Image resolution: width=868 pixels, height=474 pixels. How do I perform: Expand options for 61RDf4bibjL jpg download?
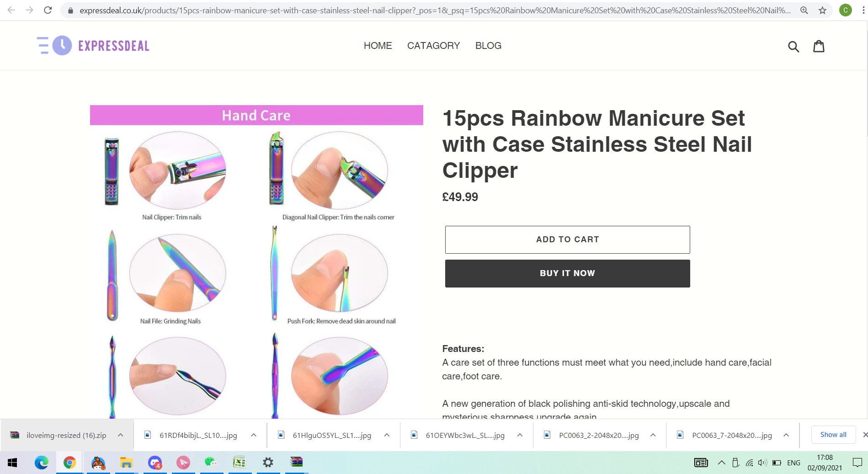(254, 435)
